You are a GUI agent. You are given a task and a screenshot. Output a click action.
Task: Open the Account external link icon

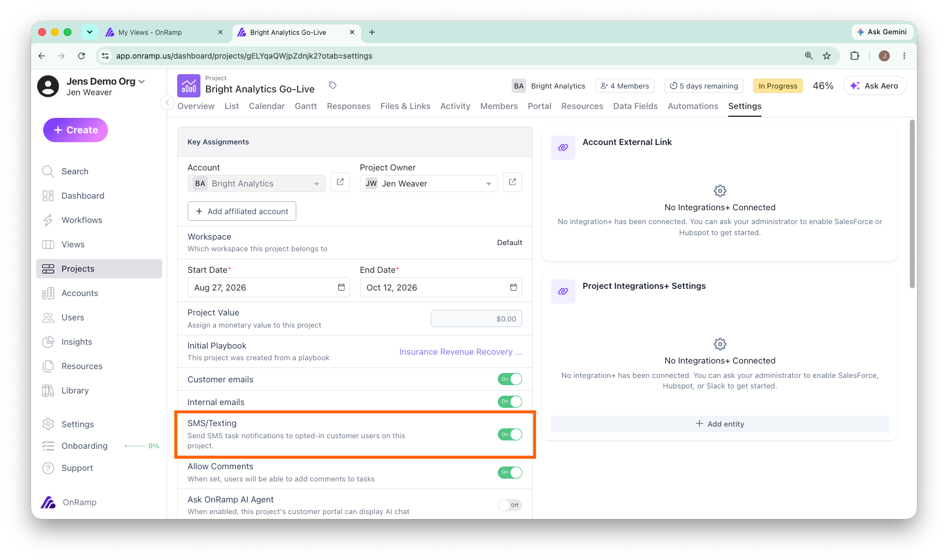click(x=340, y=182)
